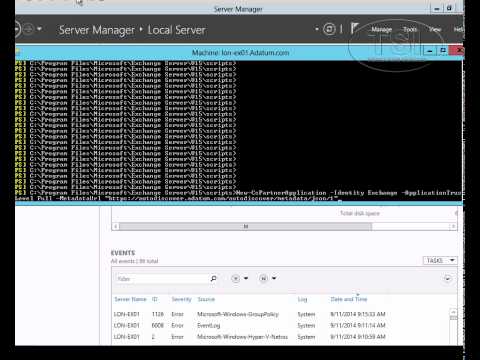Click the Server Manager back navigation arrow

tap(17, 29)
